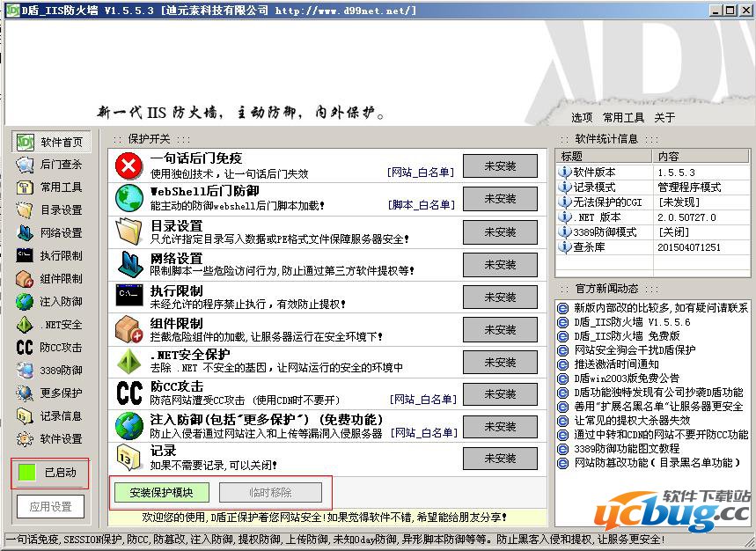756x551 pixels.
Task: Select 防CC攻击 sidebar entry
Action: pyautogui.click(x=51, y=348)
